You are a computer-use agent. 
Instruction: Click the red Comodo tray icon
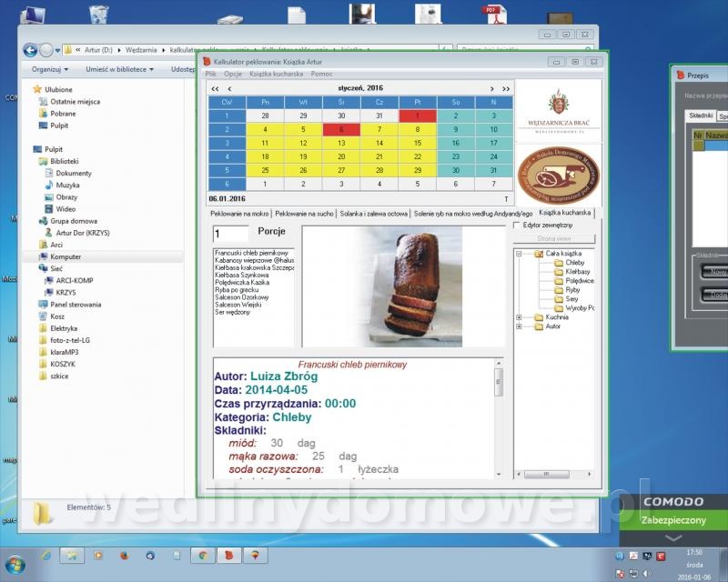coord(661,556)
